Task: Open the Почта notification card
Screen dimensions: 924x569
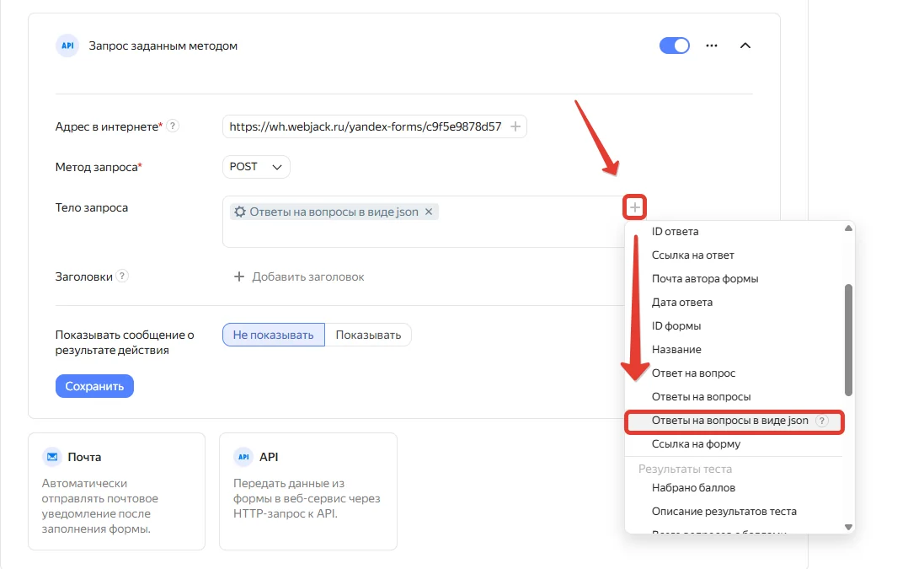Action: click(117, 491)
